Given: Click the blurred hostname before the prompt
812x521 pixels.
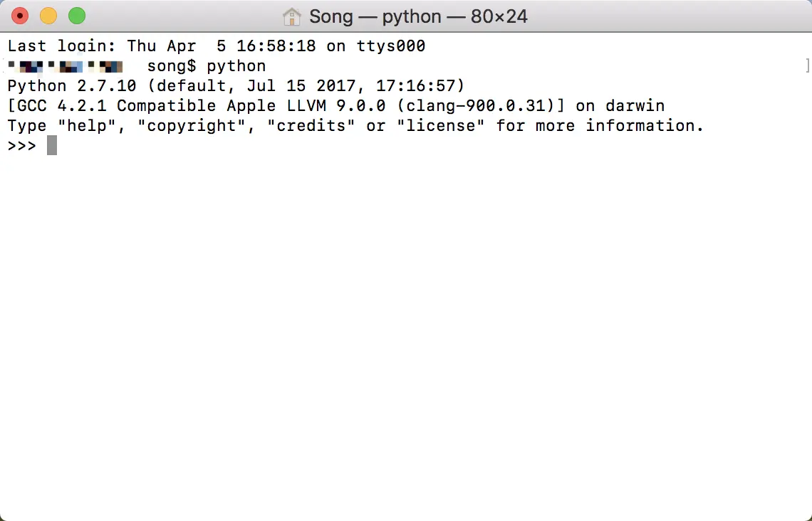Looking at the screenshot, I should tap(66, 67).
